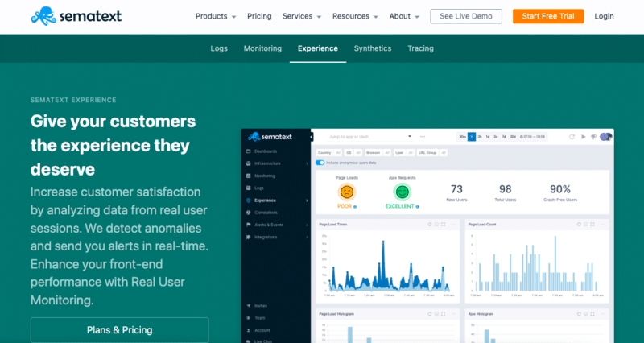Click the Logs icon in dashboard sidebar
The width and height of the screenshot is (644, 343).
[248, 188]
